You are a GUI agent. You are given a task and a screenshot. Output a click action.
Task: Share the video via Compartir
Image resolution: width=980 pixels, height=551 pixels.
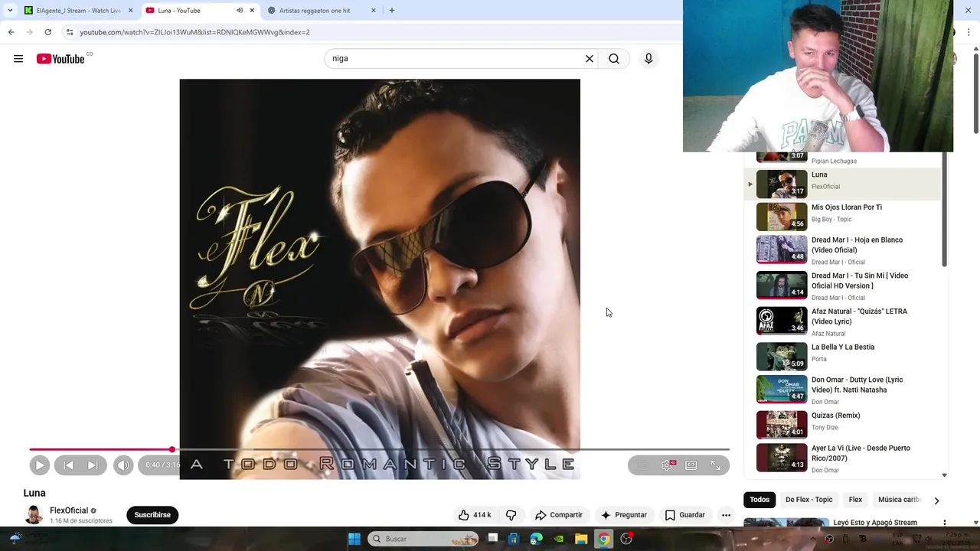(x=559, y=515)
